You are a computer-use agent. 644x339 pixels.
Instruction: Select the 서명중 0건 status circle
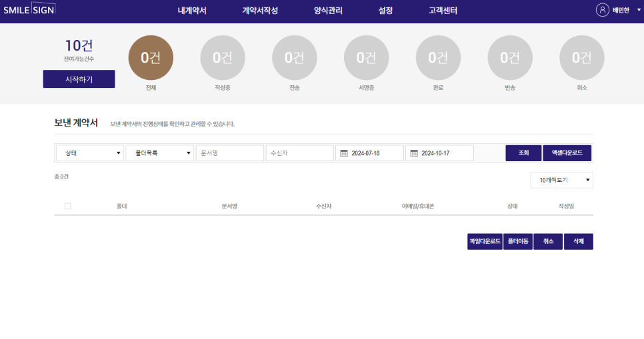click(367, 57)
